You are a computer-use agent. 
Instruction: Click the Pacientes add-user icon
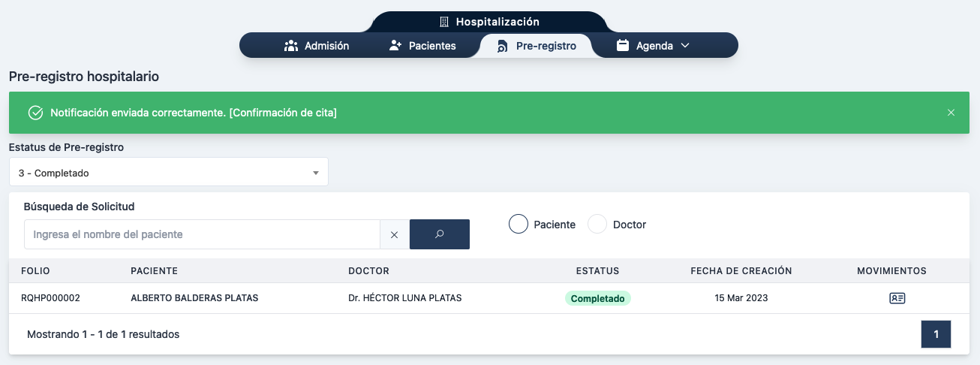click(395, 46)
